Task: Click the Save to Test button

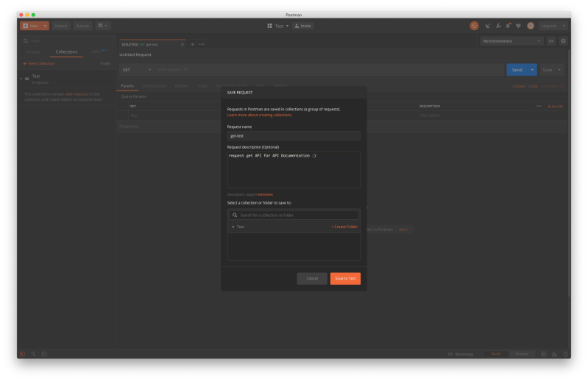Action: (x=345, y=278)
